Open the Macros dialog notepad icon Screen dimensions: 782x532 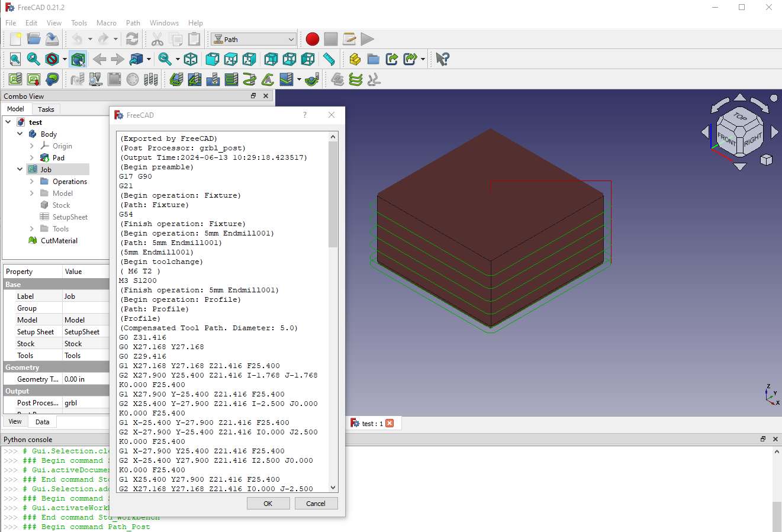pyautogui.click(x=349, y=39)
